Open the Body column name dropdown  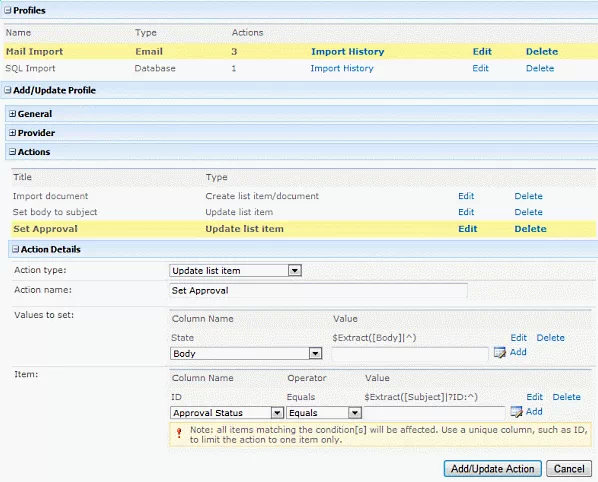click(315, 353)
